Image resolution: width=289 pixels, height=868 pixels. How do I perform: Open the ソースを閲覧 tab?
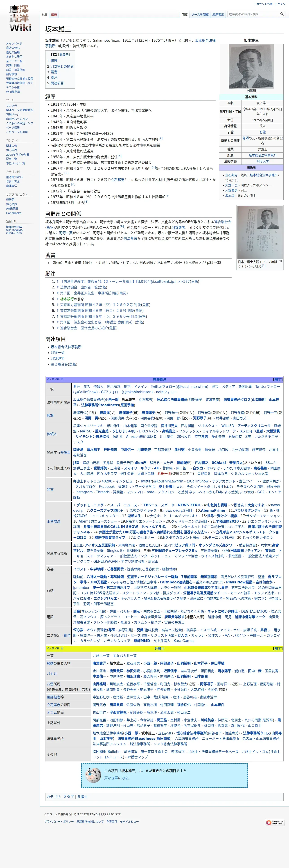[x=200, y=14]
